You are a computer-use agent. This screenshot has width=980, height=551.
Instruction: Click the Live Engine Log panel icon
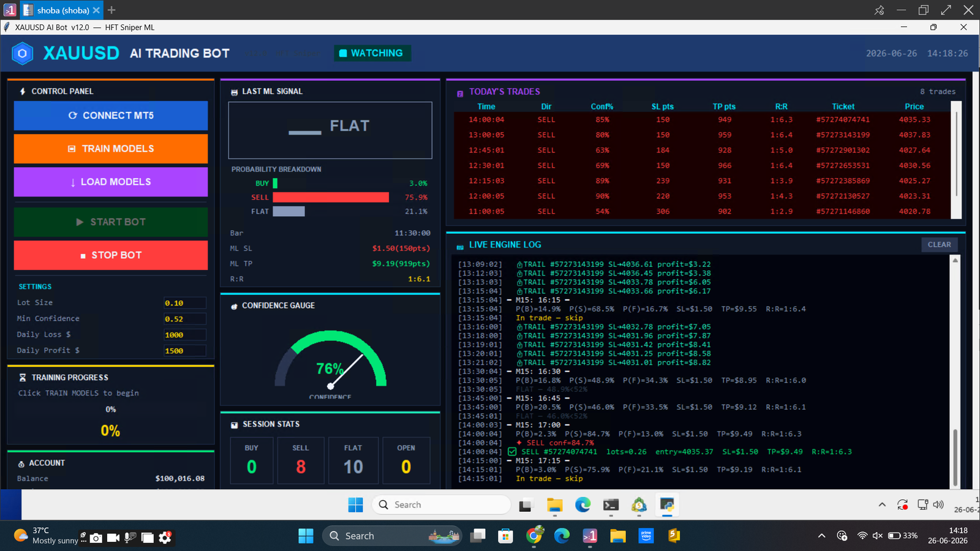coord(460,247)
